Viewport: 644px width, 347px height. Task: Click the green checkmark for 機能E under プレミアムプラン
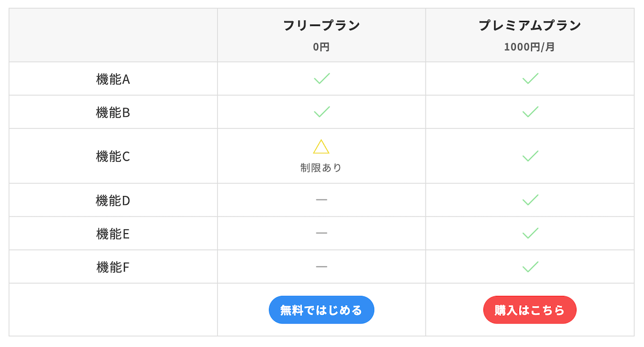[530, 233]
